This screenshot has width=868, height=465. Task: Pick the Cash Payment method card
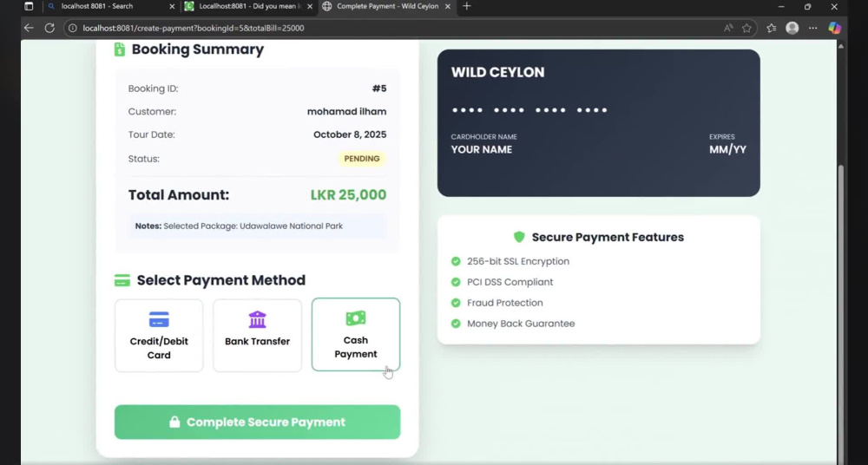(356, 334)
